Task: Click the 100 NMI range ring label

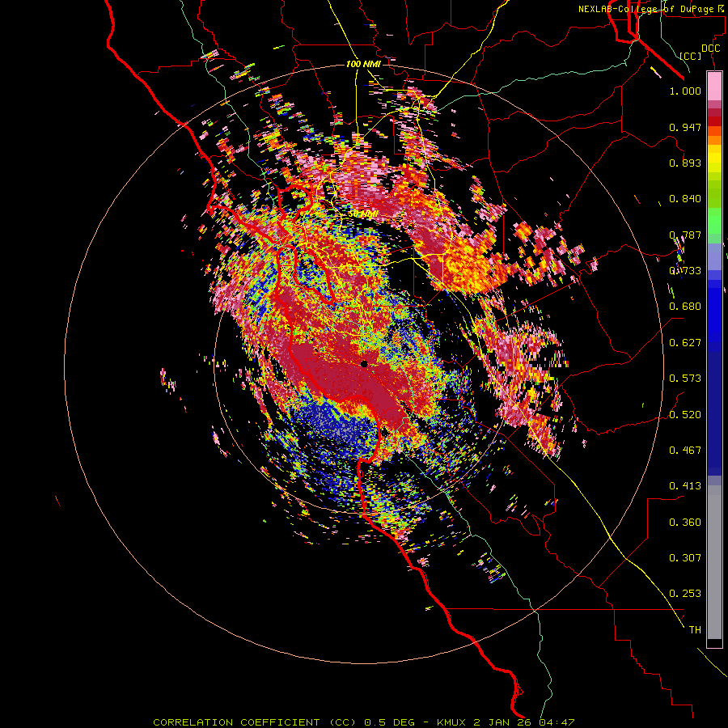Action: [363, 64]
